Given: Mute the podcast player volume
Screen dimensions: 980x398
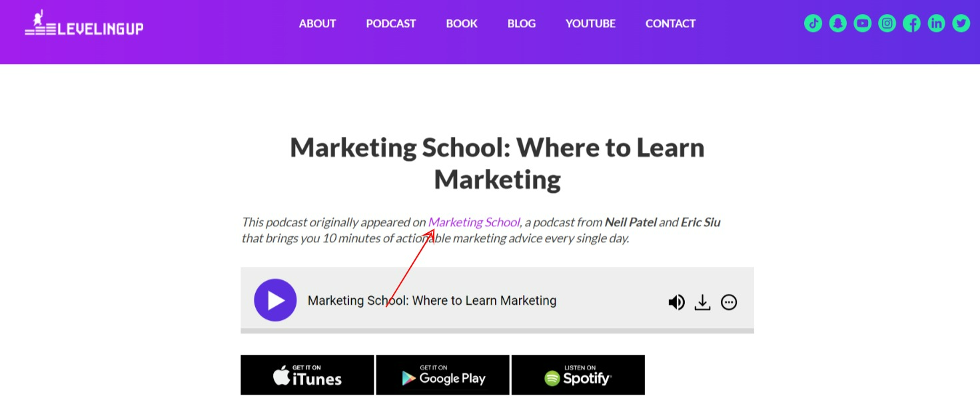Looking at the screenshot, I should [676, 303].
